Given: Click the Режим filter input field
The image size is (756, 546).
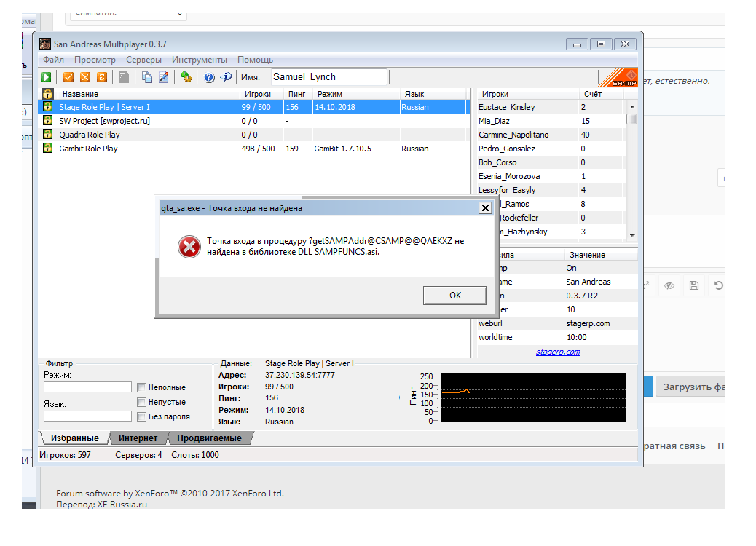Looking at the screenshot, I should click(87, 387).
